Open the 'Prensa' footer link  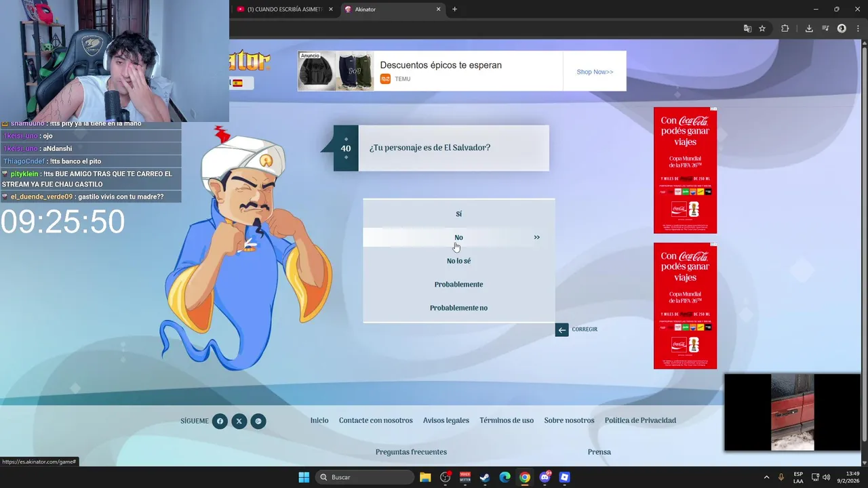pyautogui.click(x=599, y=452)
